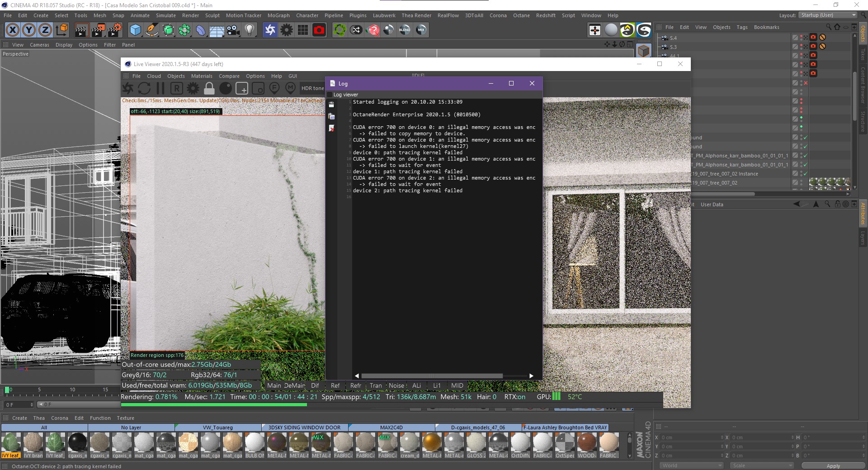This screenshot has height=470, width=868.
Task: Select the Refr render pass button
Action: click(356, 386)
